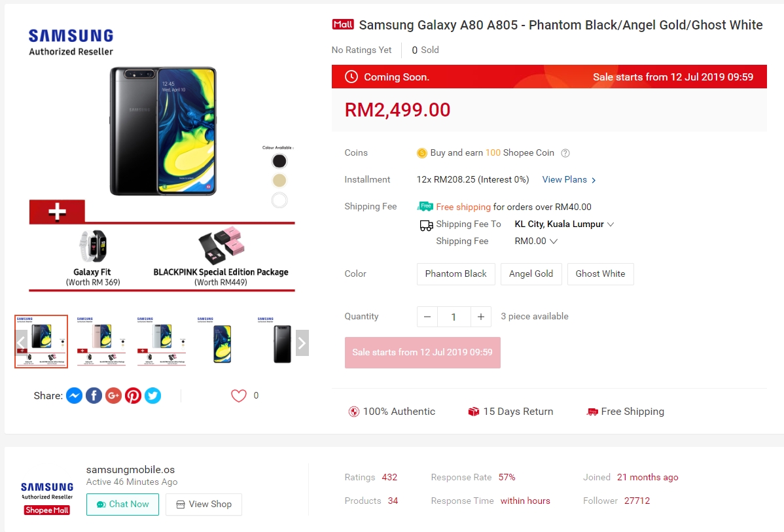Show next thumbnails with right arrow
This screenshot has height=532, width=784.
[302, 342]
